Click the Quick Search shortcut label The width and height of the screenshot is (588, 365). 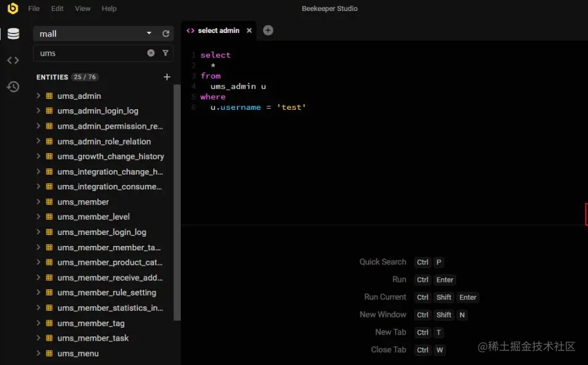(x=382, y=262)
